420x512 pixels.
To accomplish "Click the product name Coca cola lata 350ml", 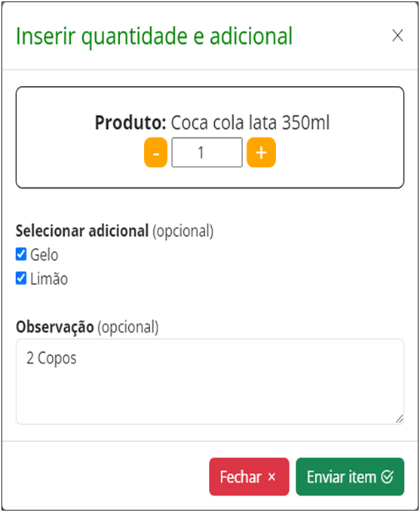I will (x=250, y=123).
